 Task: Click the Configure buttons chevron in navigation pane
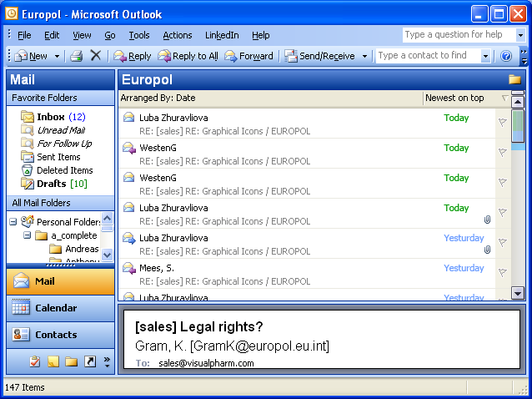click(x=107, y=361)
